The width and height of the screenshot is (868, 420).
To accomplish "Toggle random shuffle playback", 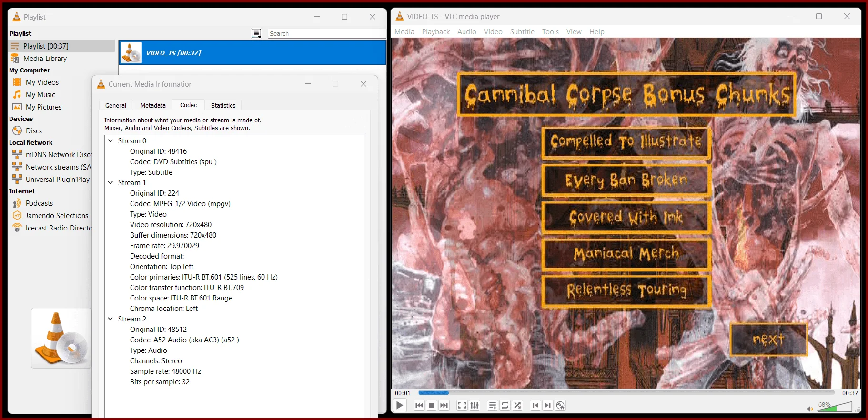I will (517, 405).
